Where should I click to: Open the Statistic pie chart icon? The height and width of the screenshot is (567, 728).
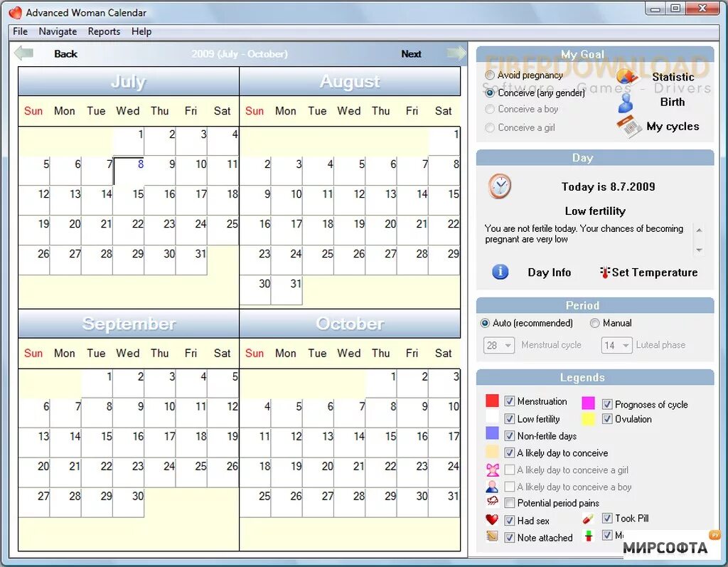(626, 76)
